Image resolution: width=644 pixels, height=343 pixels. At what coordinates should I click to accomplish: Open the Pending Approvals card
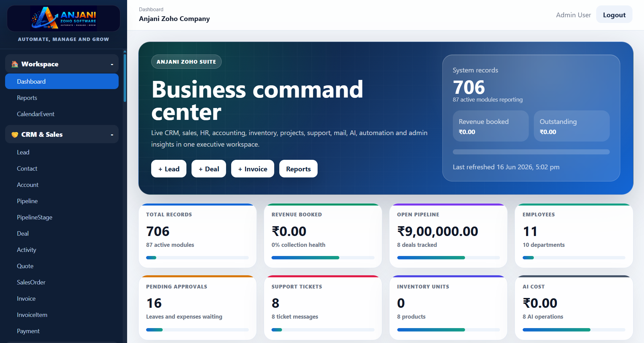198,307
